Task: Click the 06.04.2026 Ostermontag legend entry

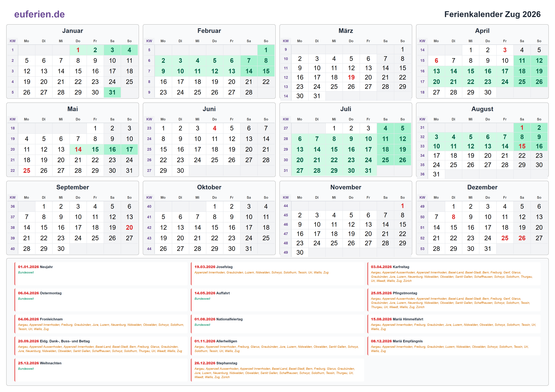Action: pos(101,300)
